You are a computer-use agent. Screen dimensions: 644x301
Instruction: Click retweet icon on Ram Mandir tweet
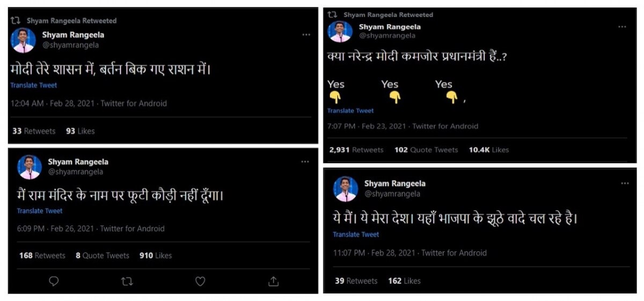(127, 281)
